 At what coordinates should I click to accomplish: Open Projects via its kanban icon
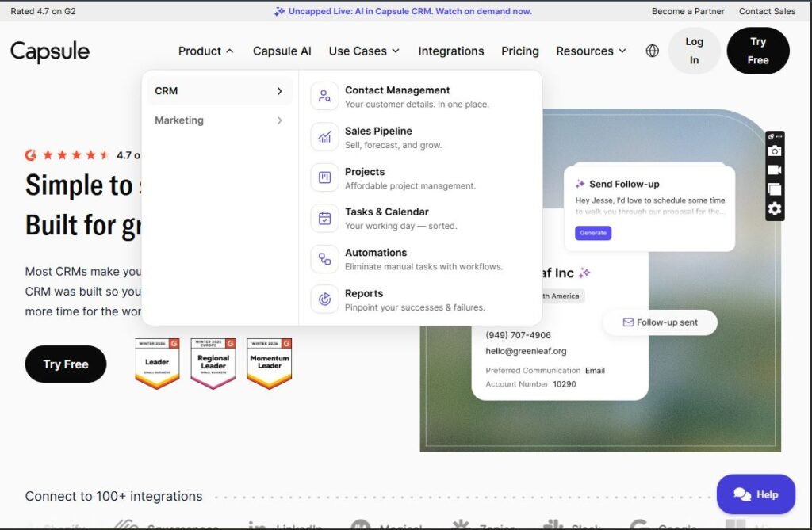(x=324, y=177)
